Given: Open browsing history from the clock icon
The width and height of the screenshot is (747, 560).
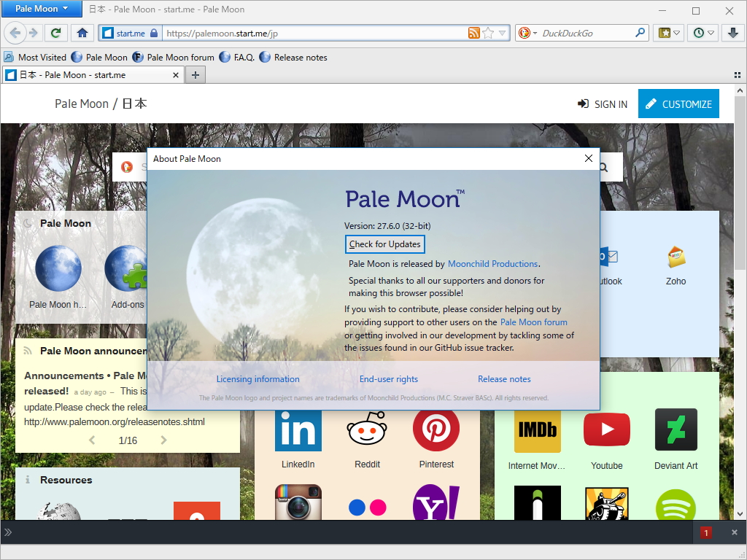Looking at the screenshot, I should tap(699, 33).
